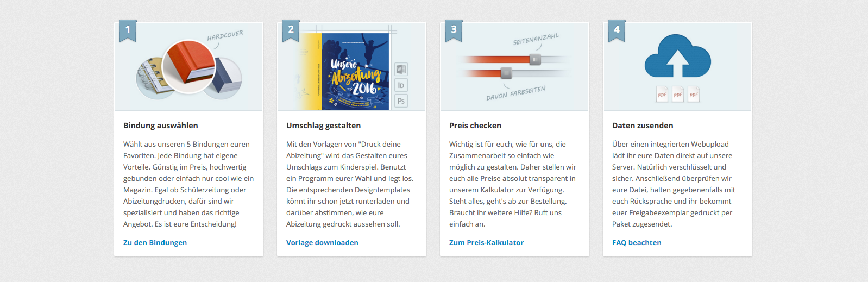The width and height of the screenshot is (868, 282).
Task: Click the third PDF document icon
Action: [694, 94]
